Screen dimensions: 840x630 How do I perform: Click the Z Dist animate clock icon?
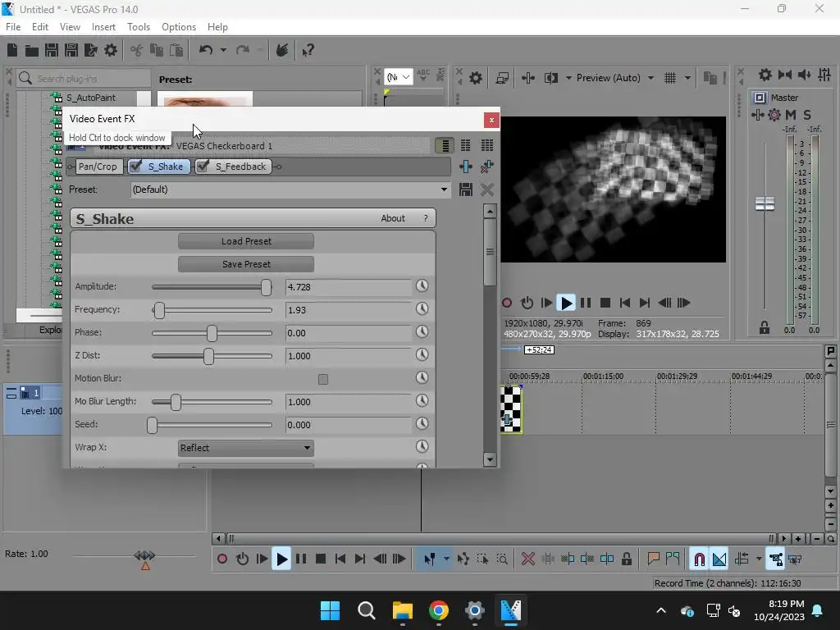coord(422,354)
